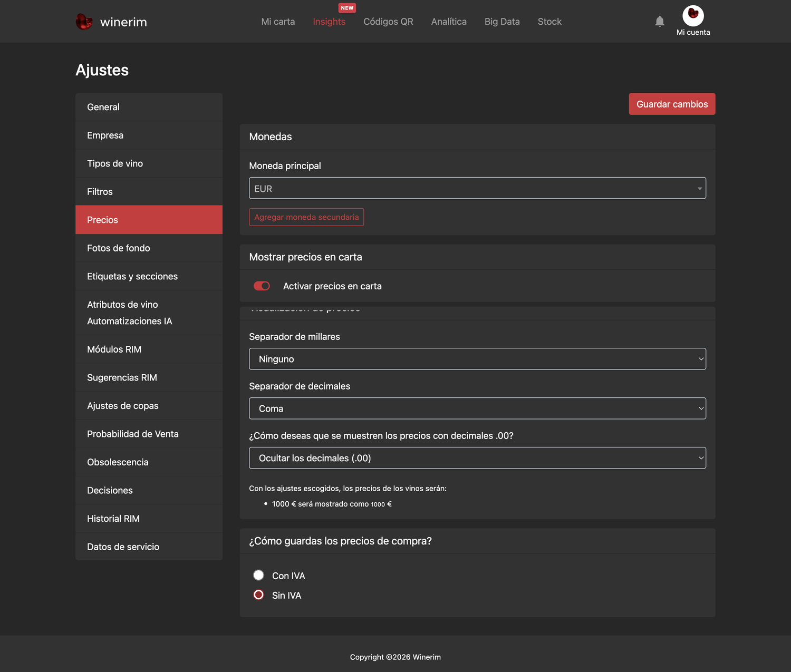Open the Insights nav item
Screen dimensions: 791x672
(329, 22)
